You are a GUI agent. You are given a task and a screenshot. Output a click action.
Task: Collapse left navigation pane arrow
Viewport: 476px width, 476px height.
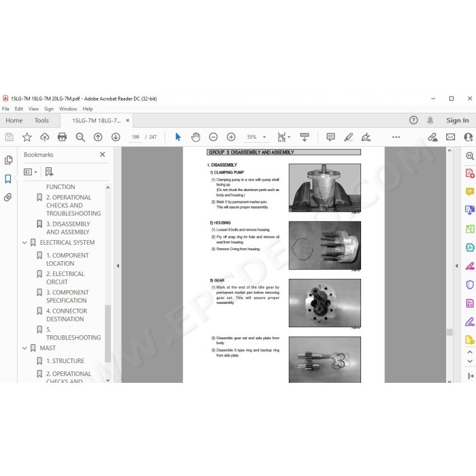coord(118,266)
